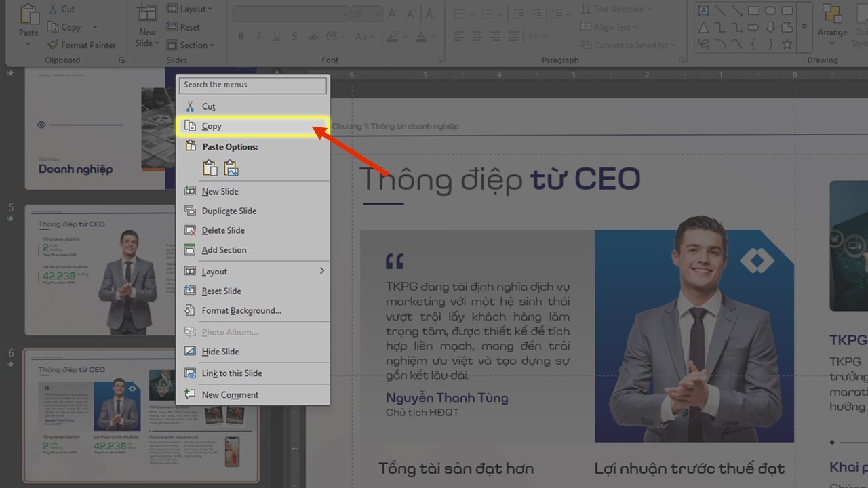Toggle italic formatting

pos(258,36)
